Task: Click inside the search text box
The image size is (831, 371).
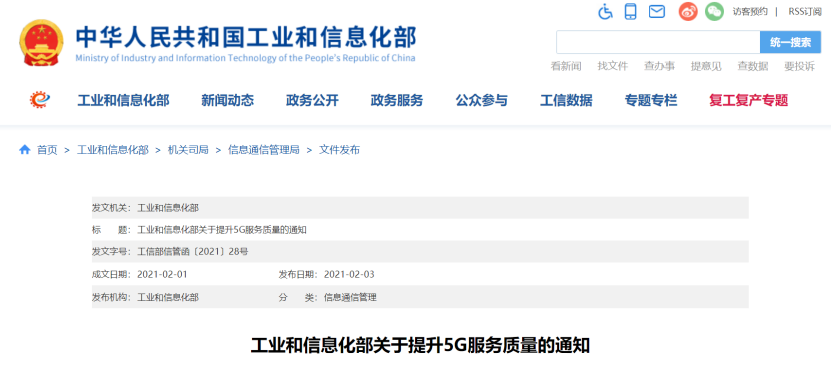Action: tap(658, 42)
